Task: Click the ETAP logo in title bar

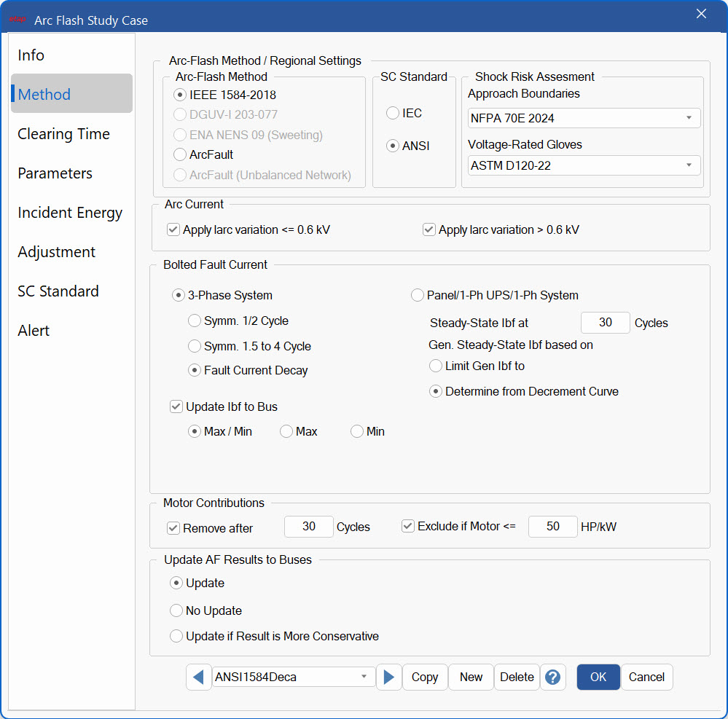Action: (17, 20)
